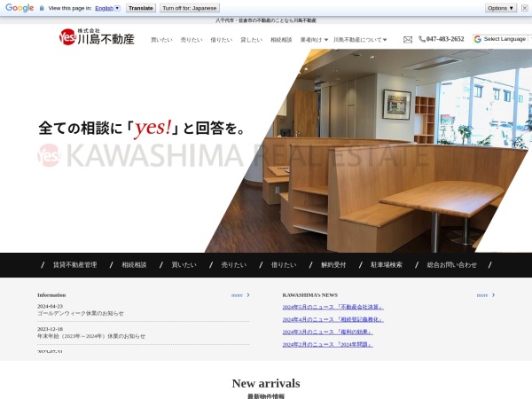This screenshot has width=532, height=399.
Task: Open 借りたい in top header menu
Action: pyautogui.click(x=221, y=40)
